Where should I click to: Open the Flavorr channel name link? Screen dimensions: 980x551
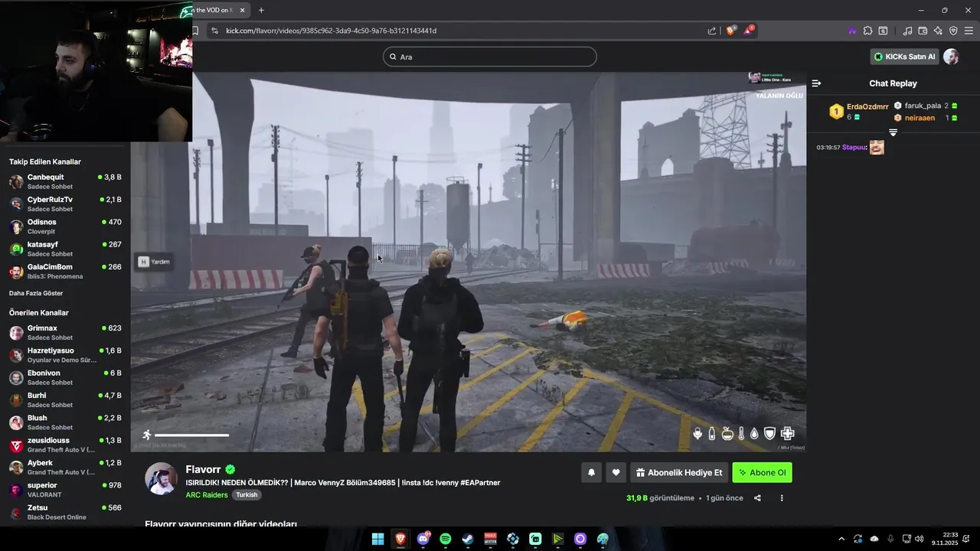pyautogui.click(x=203, y=470)
